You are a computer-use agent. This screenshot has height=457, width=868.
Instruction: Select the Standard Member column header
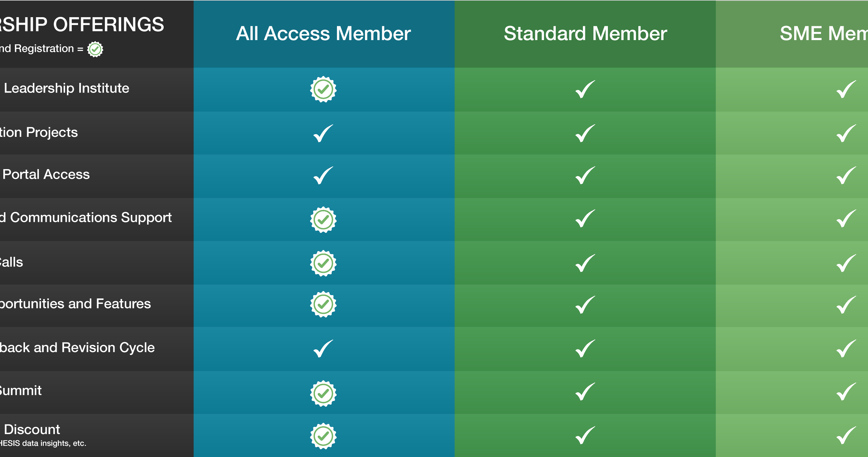tap(585, 33)
